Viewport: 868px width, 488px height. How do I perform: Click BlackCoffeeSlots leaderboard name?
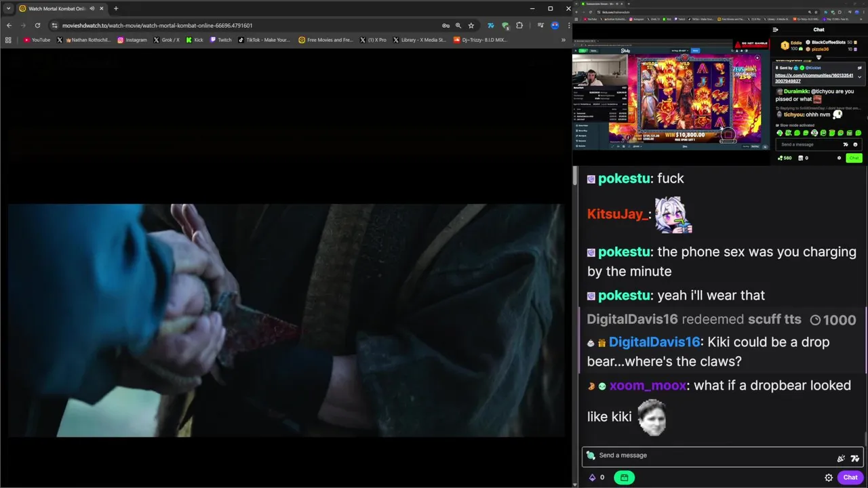829,43
